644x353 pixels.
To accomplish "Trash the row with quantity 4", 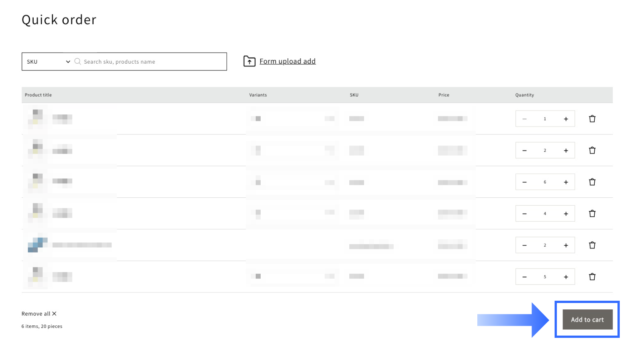I will pyautogui.click(x=592, y=214).
